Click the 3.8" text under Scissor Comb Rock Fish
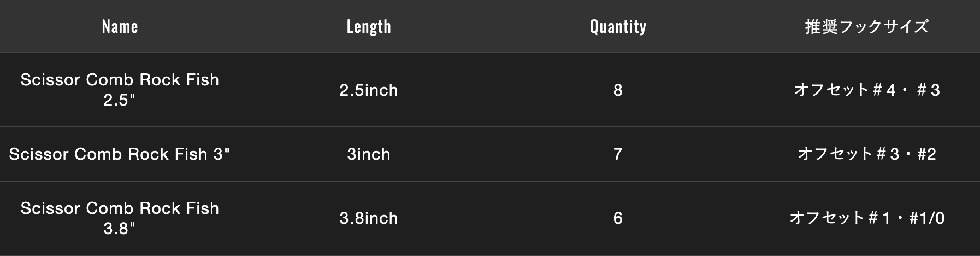The image size is (980, 256). [x=120, y=228]
